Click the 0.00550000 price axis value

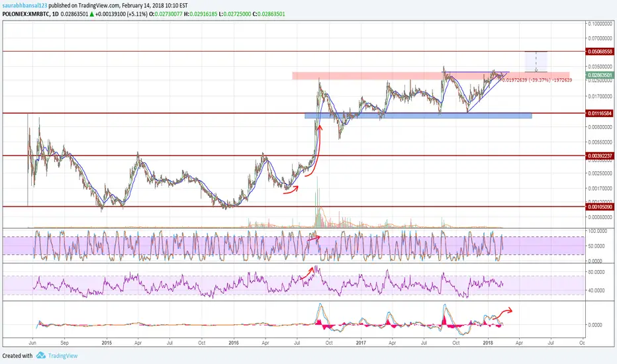pyautogui.click(x=600, y=142)
